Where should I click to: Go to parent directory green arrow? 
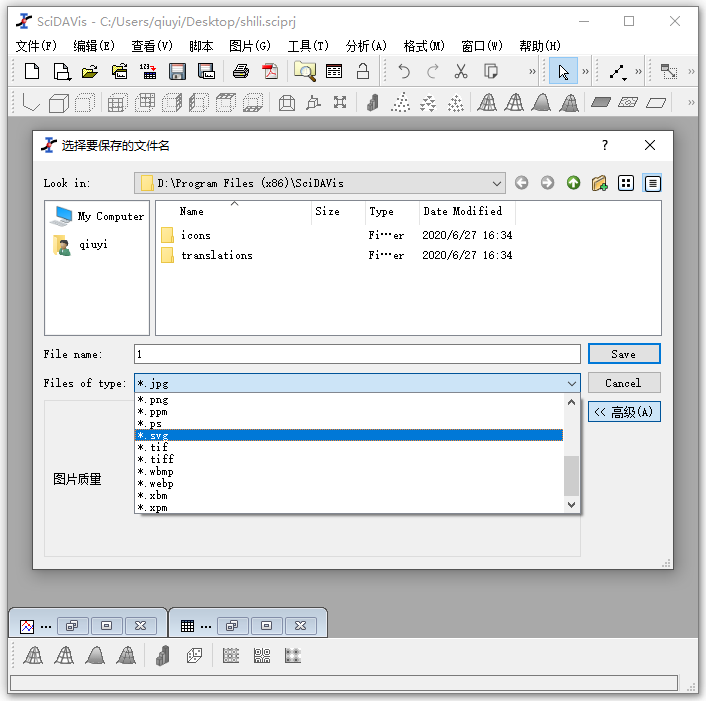pyautogui.click(x=573, y=183)
